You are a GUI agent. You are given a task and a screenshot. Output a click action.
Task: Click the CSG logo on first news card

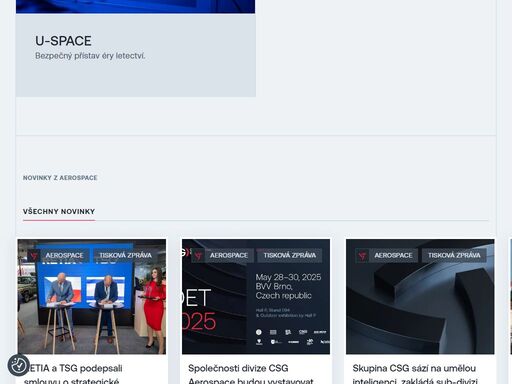click(33, 256)
